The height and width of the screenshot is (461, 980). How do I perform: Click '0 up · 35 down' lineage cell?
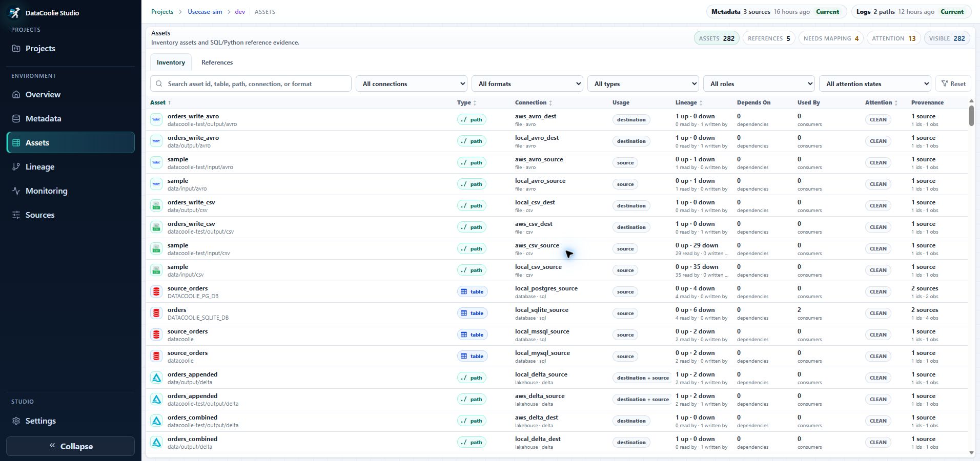tap(697, 267)
